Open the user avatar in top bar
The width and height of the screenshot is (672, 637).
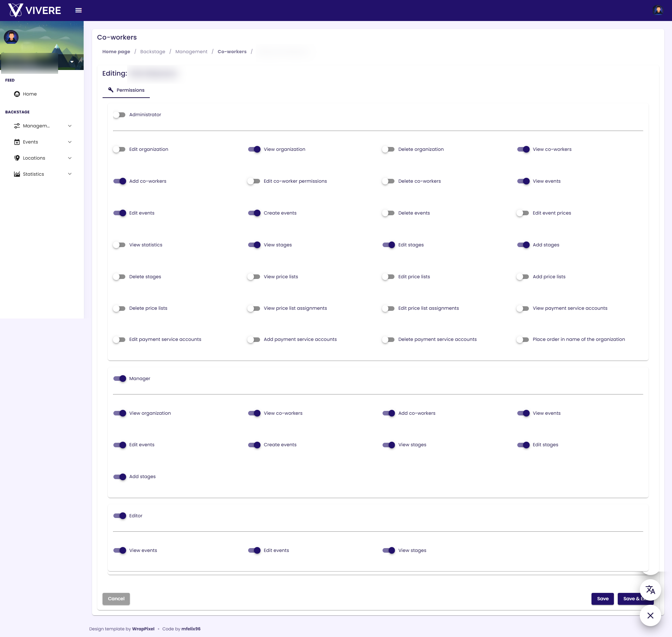pyautogui.click(x=658, y=10)
